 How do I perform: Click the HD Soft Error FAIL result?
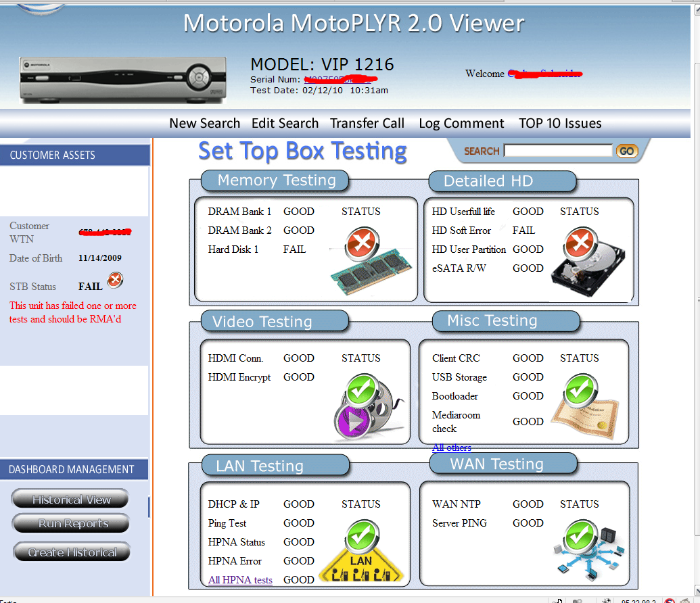[x=523, y=231]
